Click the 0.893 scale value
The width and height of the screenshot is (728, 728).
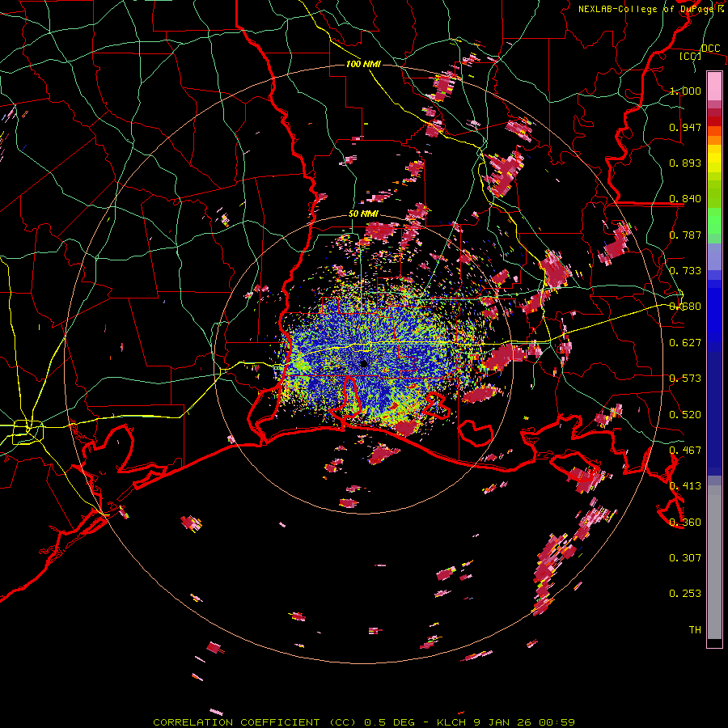click(685, 163)
